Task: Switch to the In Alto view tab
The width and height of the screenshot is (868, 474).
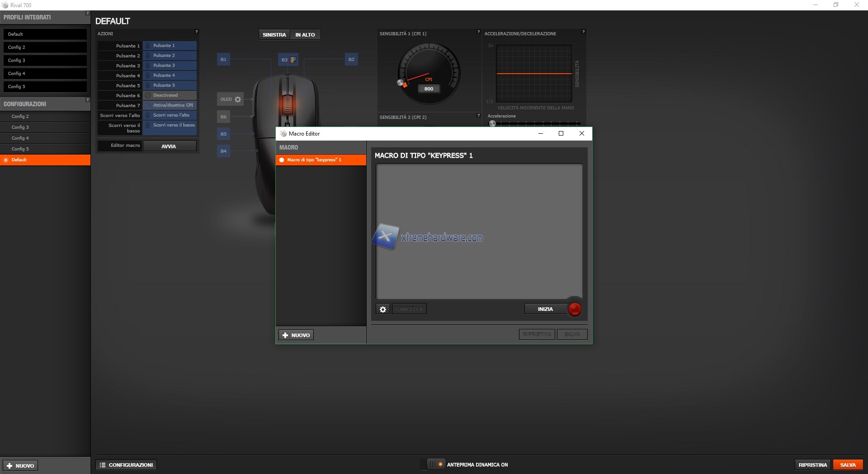Action: [x=305, y=35]
